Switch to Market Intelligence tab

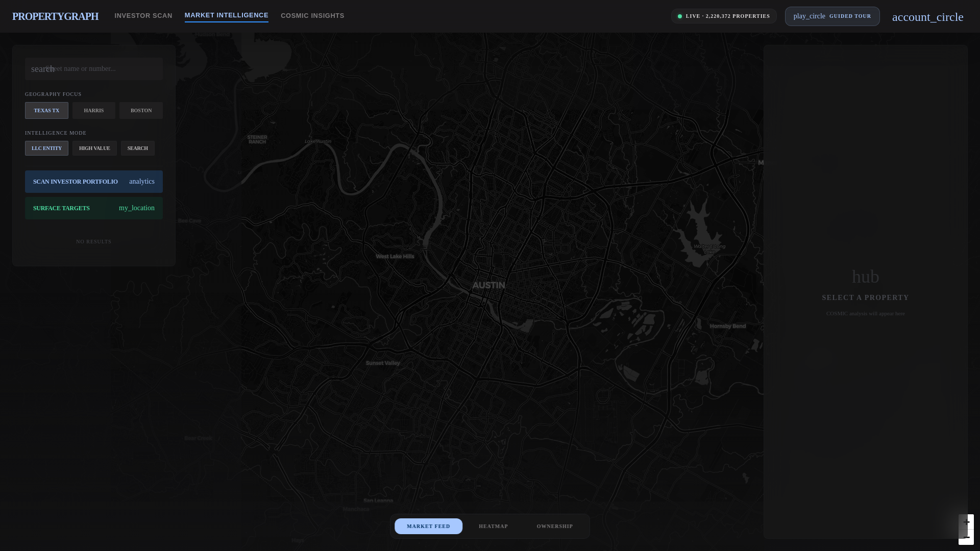point(227,15)
